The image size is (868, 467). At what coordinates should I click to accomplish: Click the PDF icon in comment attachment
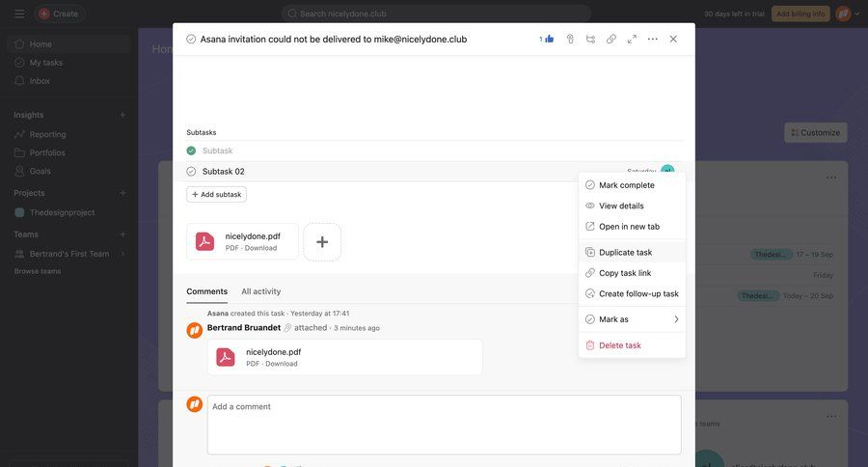pyautogui.click(x=226, y=357)
